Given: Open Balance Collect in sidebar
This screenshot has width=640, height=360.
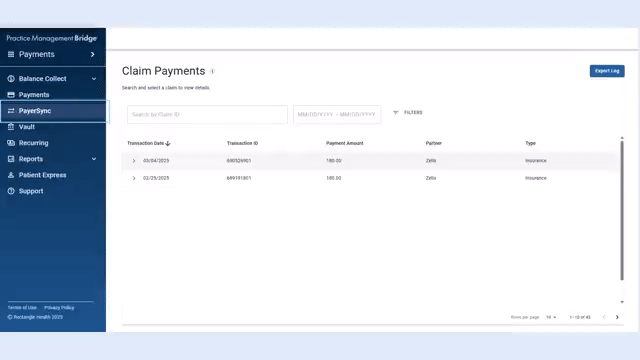Looking at the screenshot, I should tap(42, 79).
